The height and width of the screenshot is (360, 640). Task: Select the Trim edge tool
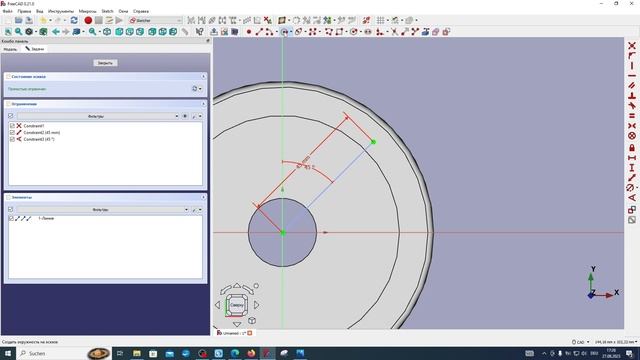pos(394,31)
